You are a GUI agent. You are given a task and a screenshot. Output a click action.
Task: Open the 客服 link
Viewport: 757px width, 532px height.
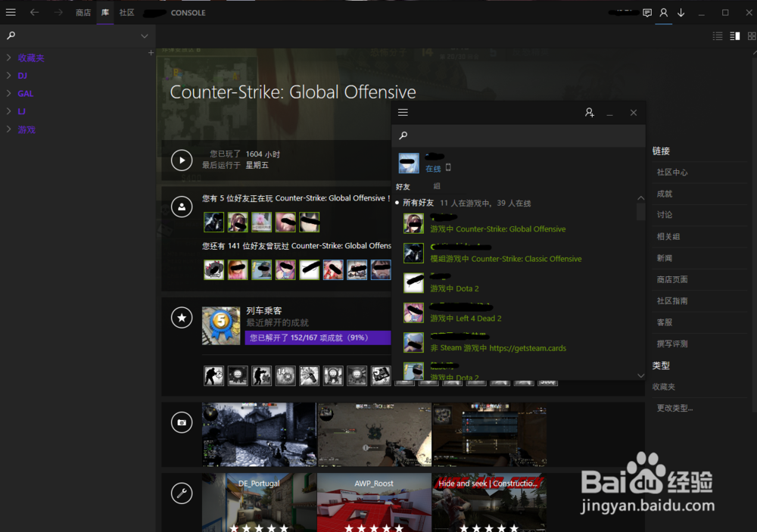pos(665,322)
